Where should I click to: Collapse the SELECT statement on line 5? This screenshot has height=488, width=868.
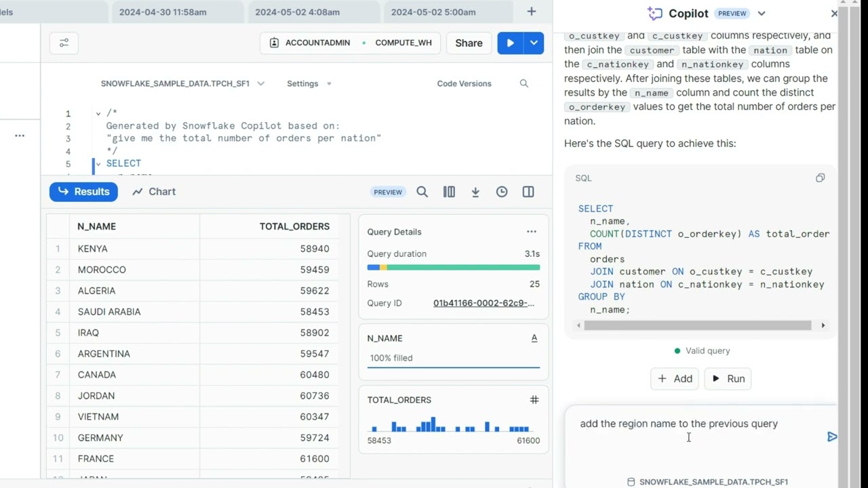pos(98,163)
